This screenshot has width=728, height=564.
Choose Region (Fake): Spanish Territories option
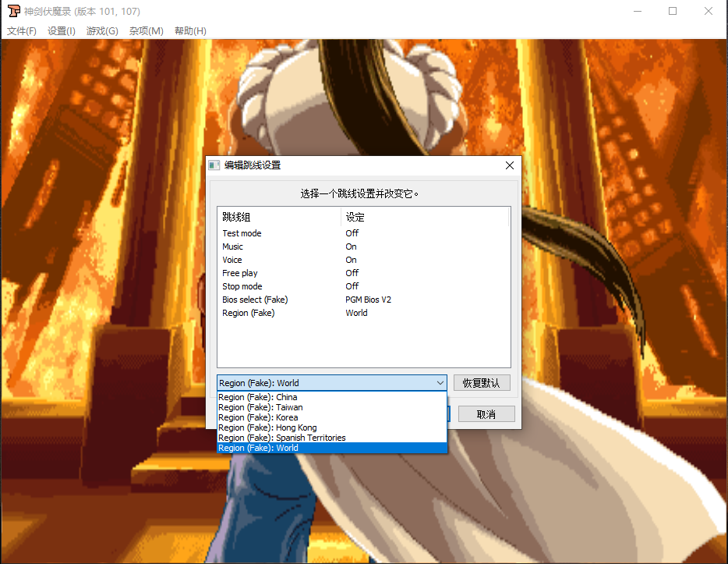(332, 438)
